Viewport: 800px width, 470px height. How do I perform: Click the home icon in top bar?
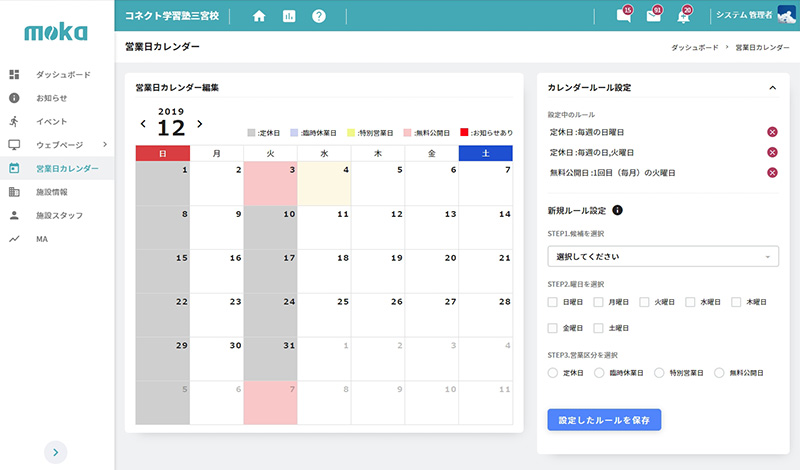(x=260, y=16)
